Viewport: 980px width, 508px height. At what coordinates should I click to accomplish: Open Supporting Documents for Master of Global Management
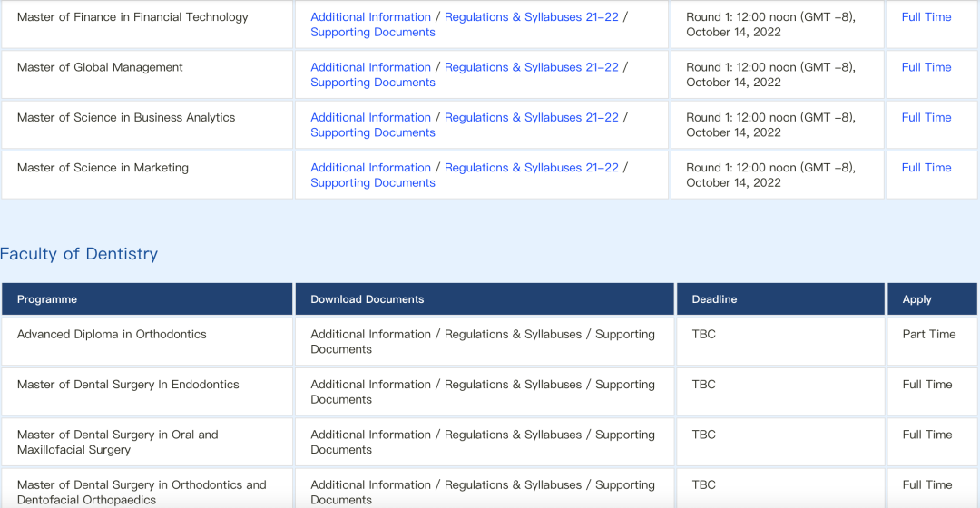click(x=373, y=82)
